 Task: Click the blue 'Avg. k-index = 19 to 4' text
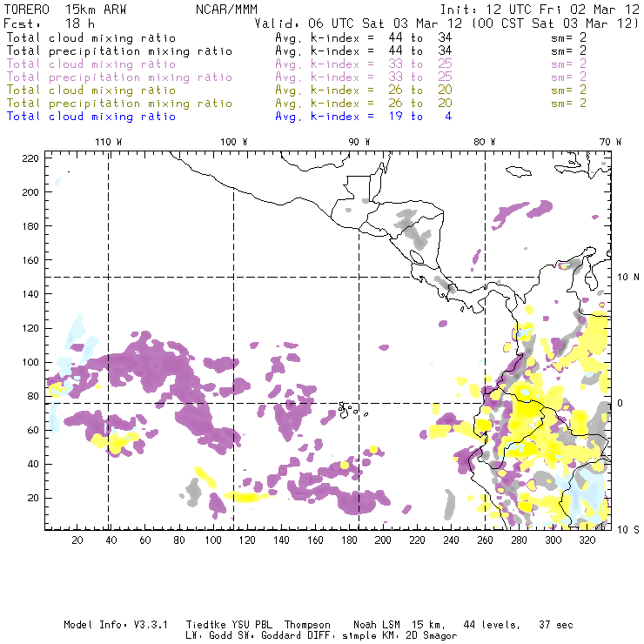point(364,117)
